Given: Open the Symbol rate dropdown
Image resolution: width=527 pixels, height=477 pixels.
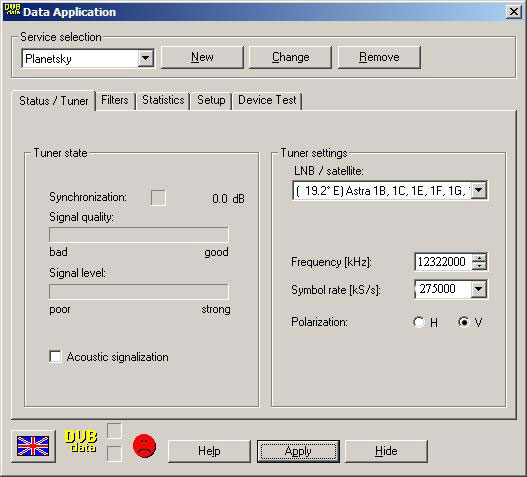Looking at the screenshot, I should coord(479,289).
